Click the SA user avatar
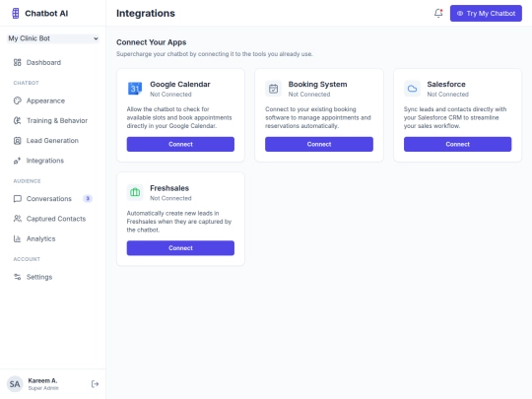 click(15, 384)
